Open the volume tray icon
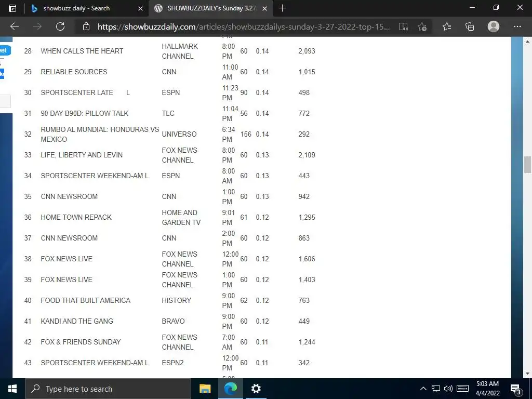 tap(448, 389)
